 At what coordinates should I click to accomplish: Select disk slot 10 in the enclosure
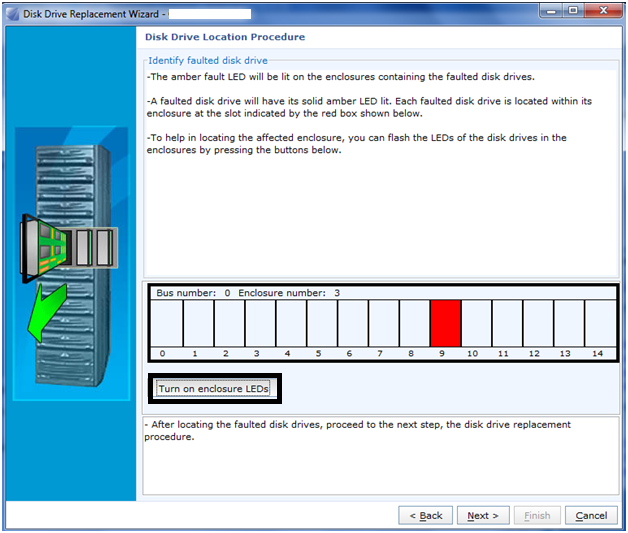point(476,322)
